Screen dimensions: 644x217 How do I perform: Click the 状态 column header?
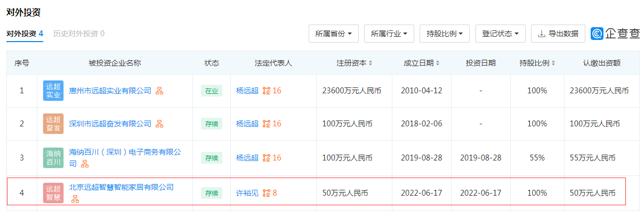pyautogui.click(x=212, y=63)
